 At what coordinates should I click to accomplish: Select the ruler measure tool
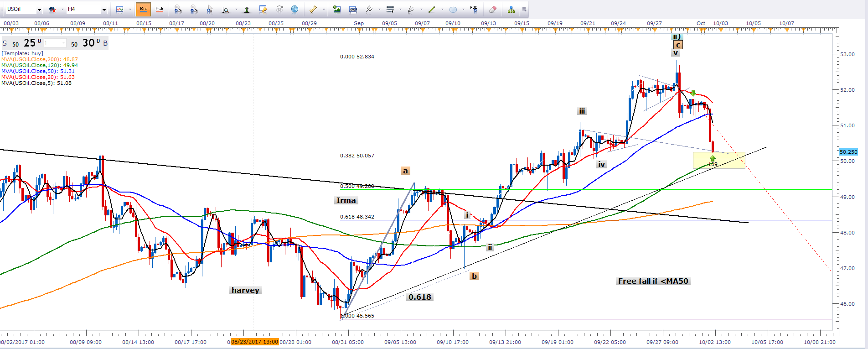[x=313, y=9]
